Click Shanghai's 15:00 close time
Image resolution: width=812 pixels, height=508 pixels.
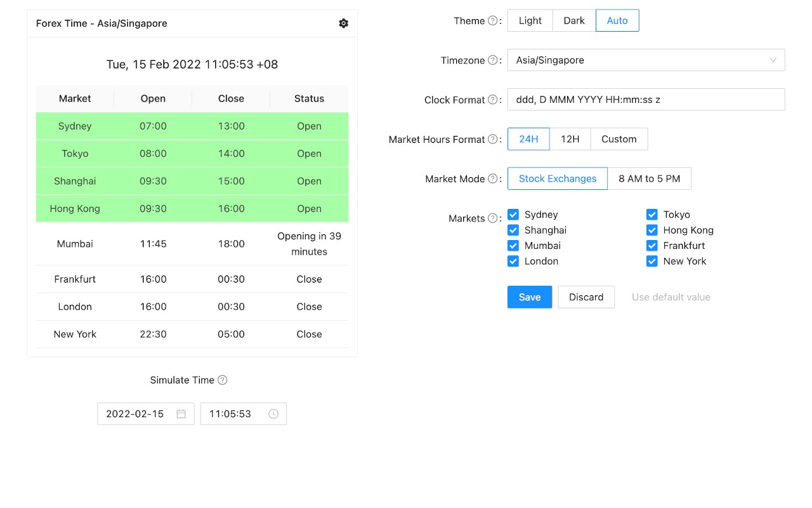point(231,181)
